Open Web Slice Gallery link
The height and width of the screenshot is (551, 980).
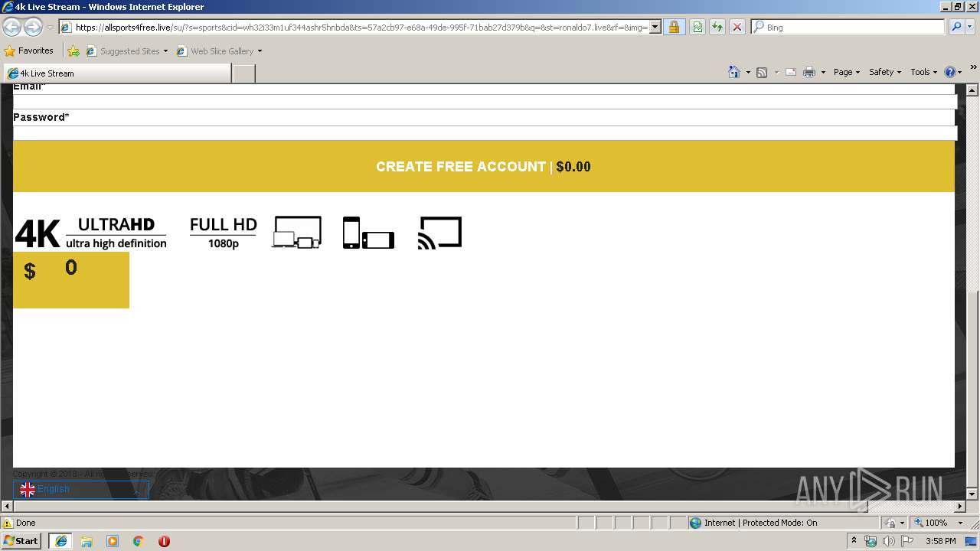219,51
